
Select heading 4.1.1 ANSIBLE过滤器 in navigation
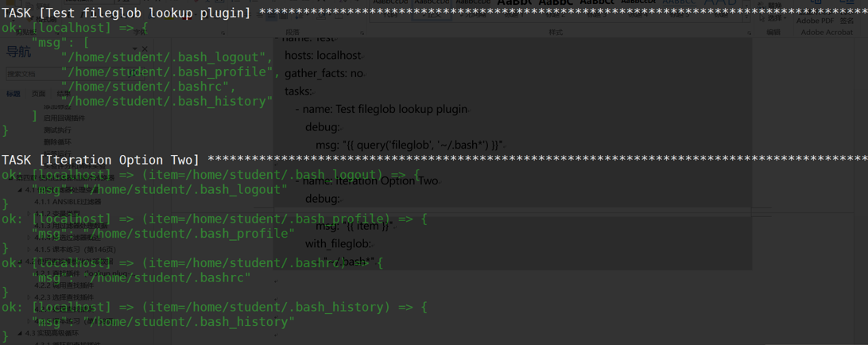pyautogui.click(x=68, y=202)
